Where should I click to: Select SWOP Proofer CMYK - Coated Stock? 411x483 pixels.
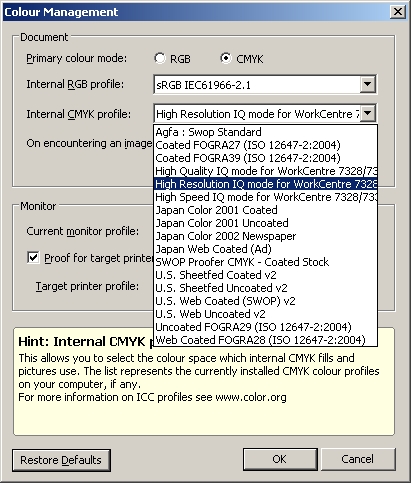tap(265, 262)
